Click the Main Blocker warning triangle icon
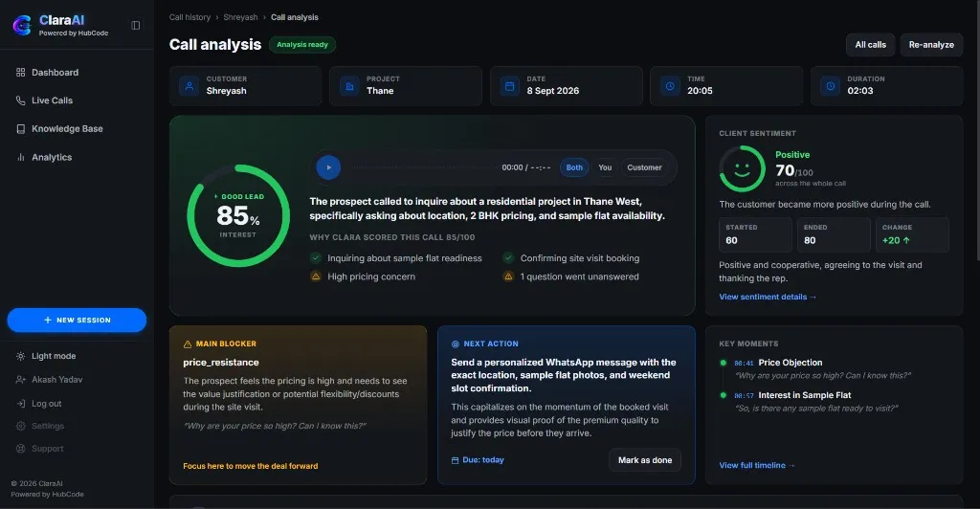 [188, 344]
